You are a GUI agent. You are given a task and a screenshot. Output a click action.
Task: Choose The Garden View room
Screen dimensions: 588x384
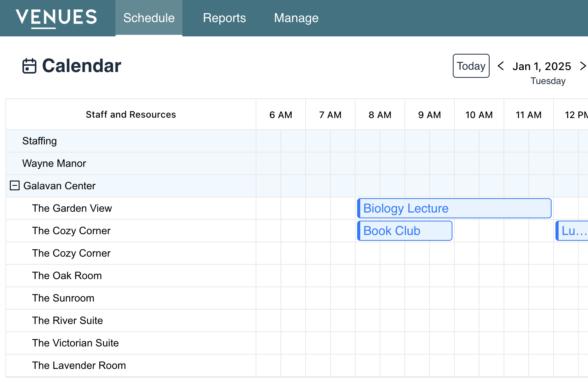(x=72, y=208)
